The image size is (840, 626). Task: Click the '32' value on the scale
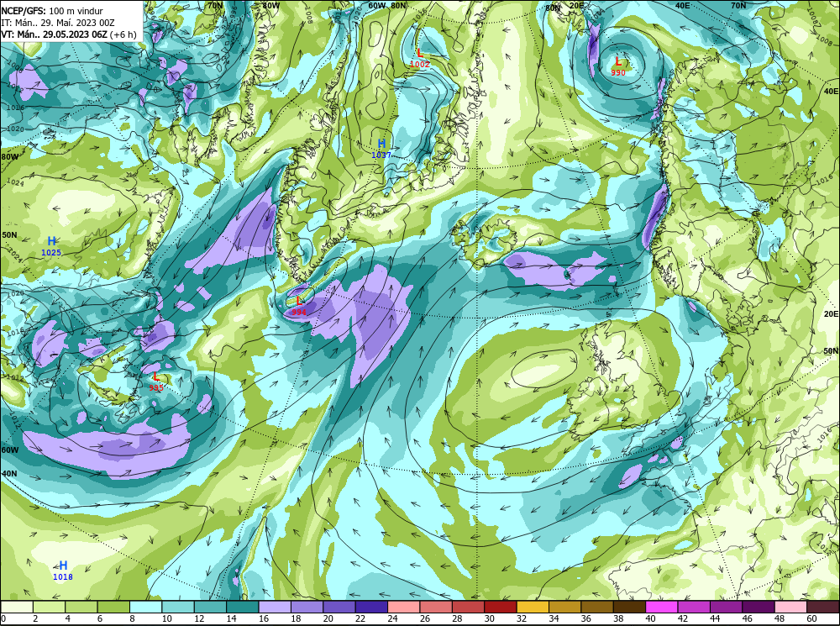click(522, 619)
